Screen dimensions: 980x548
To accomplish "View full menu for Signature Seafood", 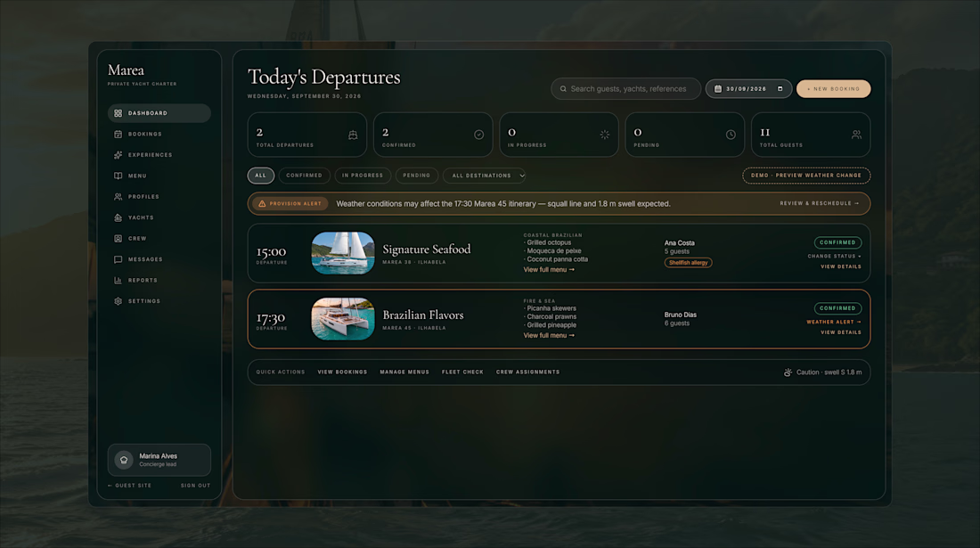I will pos(549,270).
